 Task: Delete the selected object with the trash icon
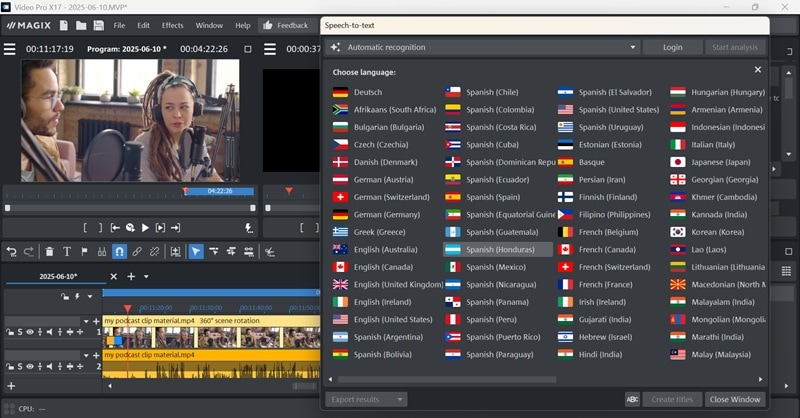click(49, 251)
